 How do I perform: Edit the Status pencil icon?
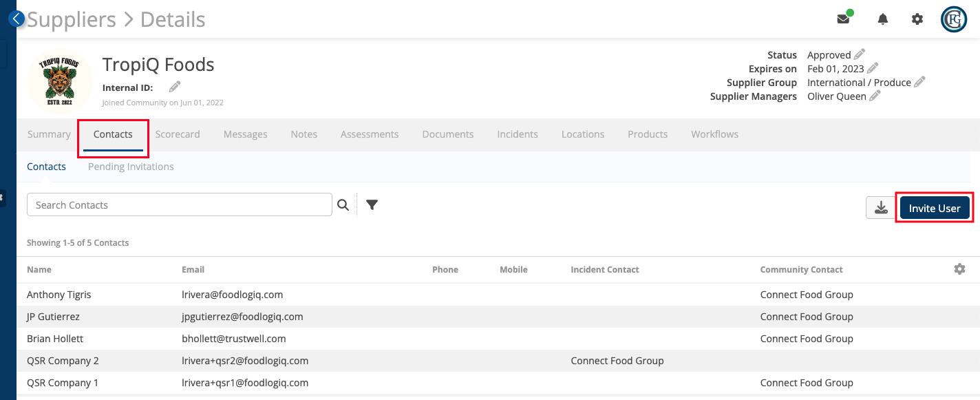tap(860, 54)
